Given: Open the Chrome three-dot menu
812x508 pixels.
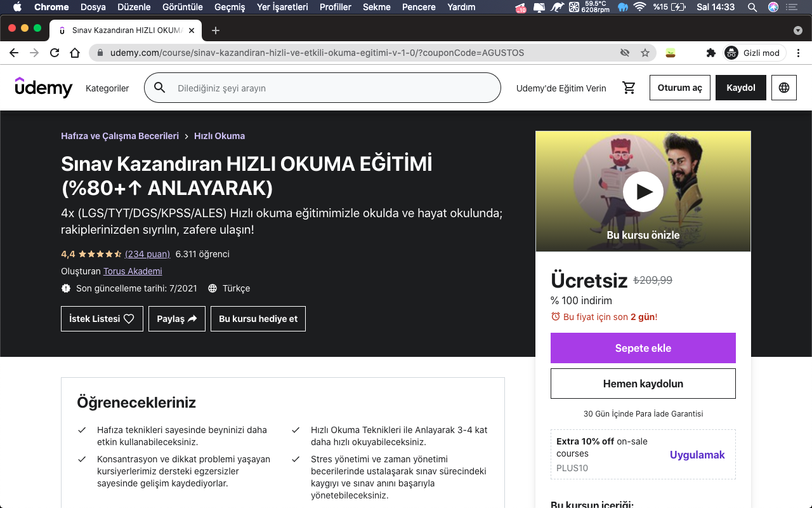Looking at the screenshot, I should (798, 53).
